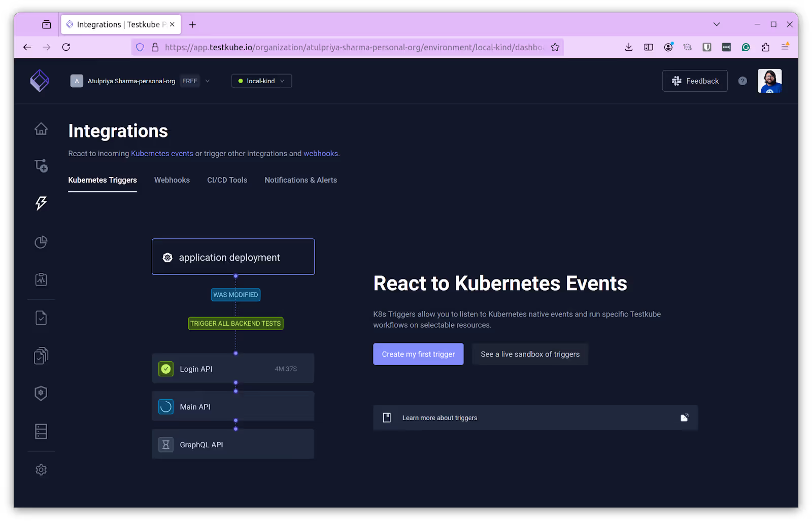
Task: Click the help question mark icon
Action: (x=742, y=81)
